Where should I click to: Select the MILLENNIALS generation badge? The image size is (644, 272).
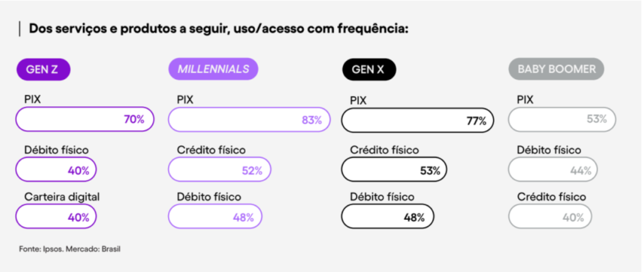[213, 69]
